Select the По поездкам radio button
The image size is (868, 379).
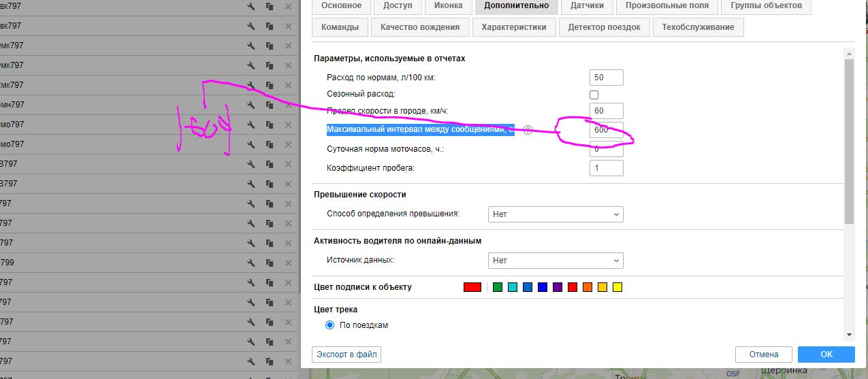coord(330,325)
